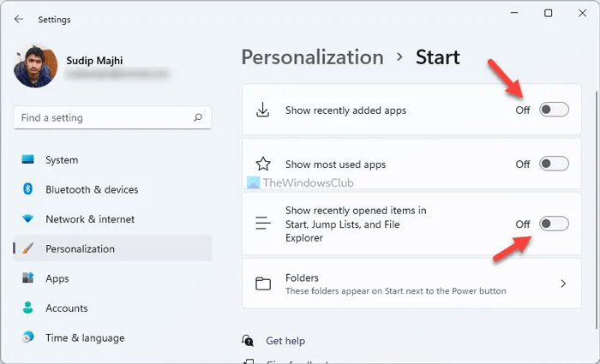The height and width of the screenshot is (364, 600).
Task: Click the Time & language globe icon
Action: (x=28, y=337)
